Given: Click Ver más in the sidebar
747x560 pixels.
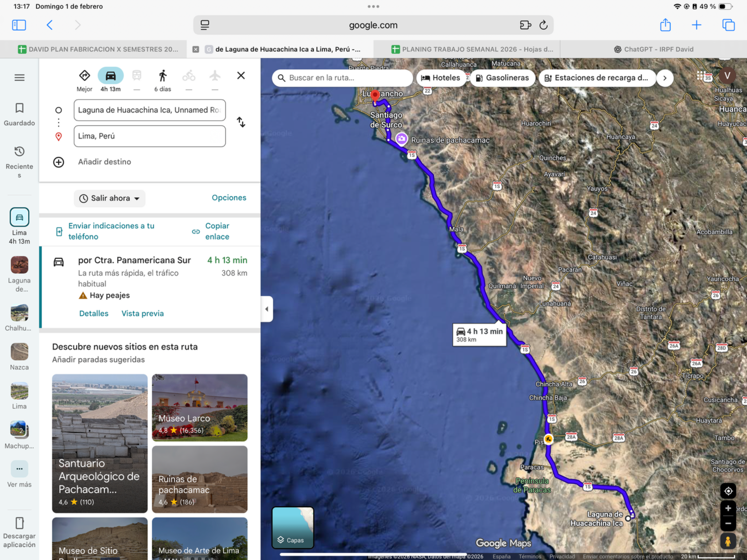Looking at the screenshot, I should (x=19, y=474).
